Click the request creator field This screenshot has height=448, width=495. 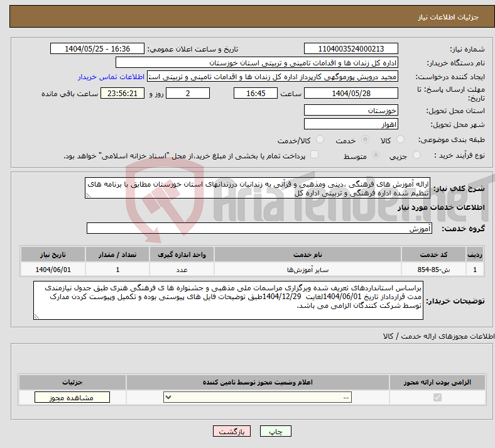click(x=273, y=77)
